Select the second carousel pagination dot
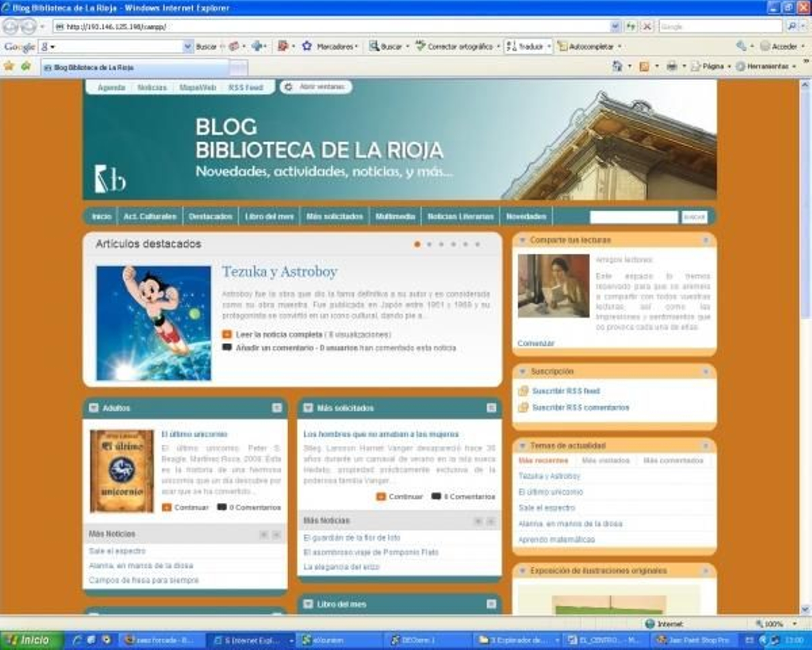The image size is (812, 650). 429,244
